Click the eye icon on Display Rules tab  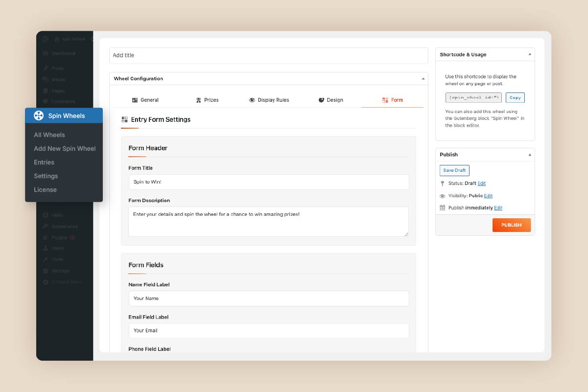(x=251, y=100)
